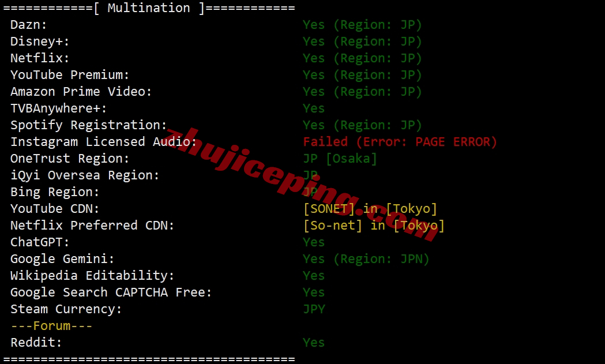Click the red Failed PAGE ERROR text
This screenshot has height=364, width=605.
click(400, 142)
